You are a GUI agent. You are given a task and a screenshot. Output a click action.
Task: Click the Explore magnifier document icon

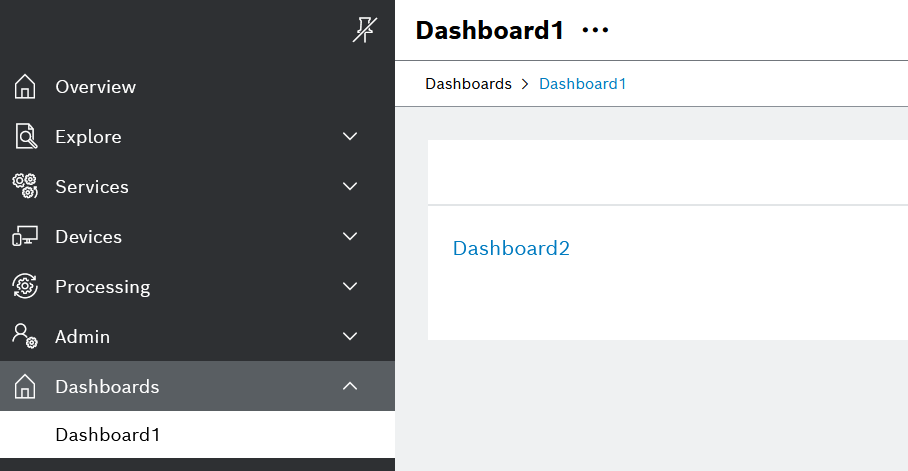(x=26, y=137)
